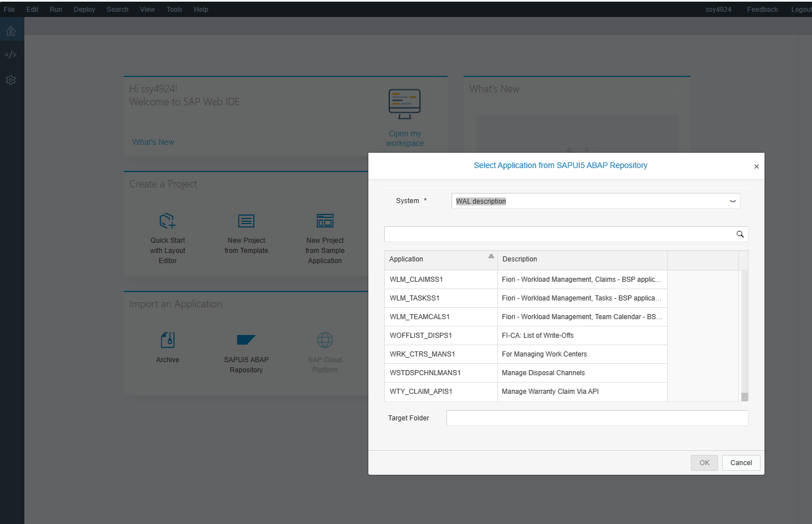Click description 'Manage Disposal Channels'
This screenshot has width=812, height=524.
(543, 373)
